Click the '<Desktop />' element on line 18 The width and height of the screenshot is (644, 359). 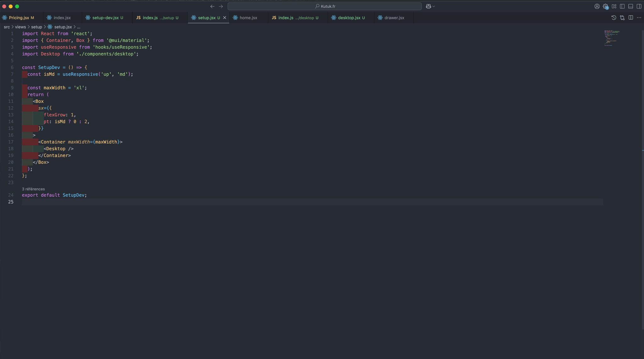point(58,149)
